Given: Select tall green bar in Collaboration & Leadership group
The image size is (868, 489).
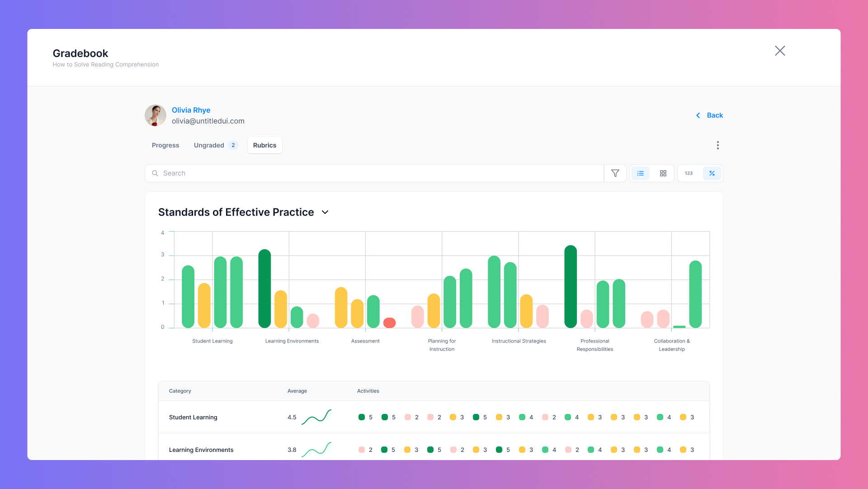Looking at the screenshot, I should pyautogui.click(x=695, y=294).
